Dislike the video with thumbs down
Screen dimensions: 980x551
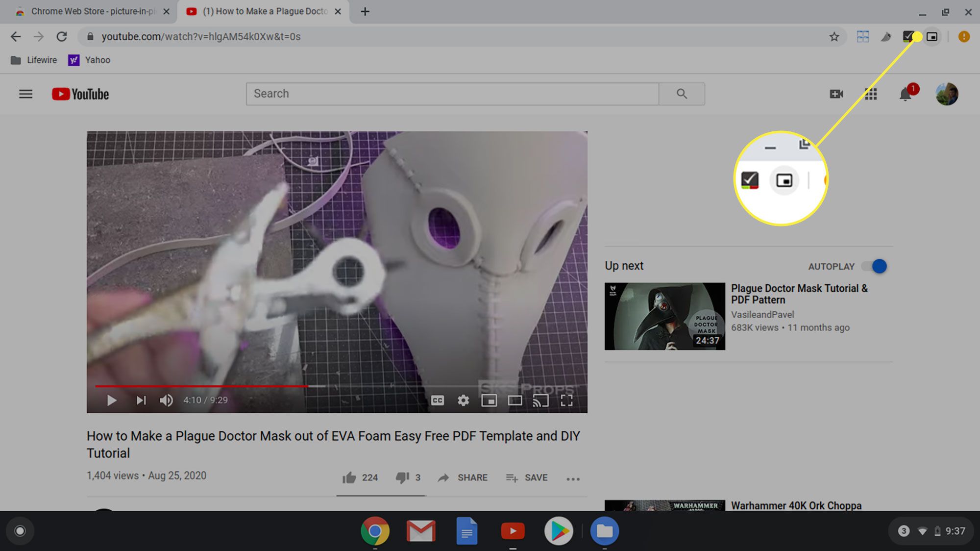408,478
